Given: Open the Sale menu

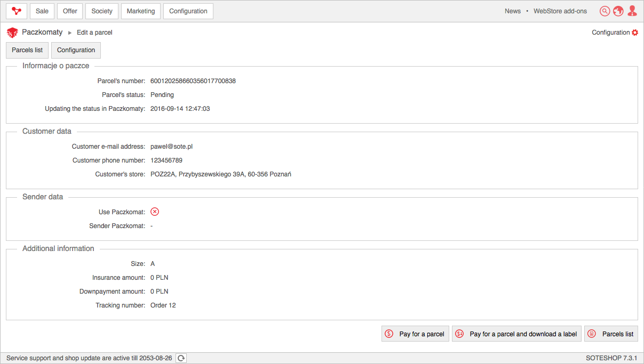Looking at the screenshot, I should (42, 11).
